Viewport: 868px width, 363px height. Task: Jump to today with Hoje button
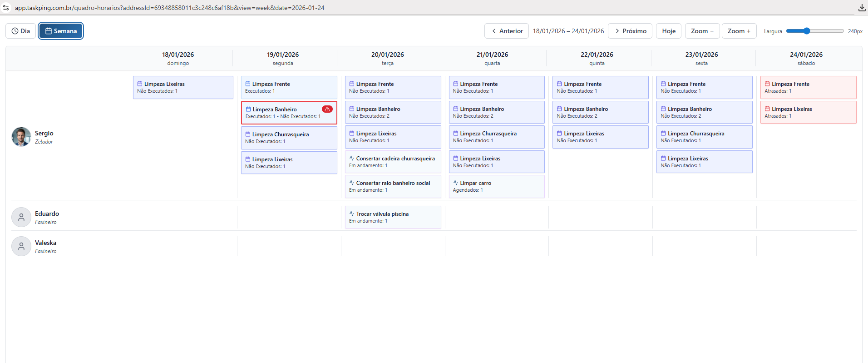(668, 31)
